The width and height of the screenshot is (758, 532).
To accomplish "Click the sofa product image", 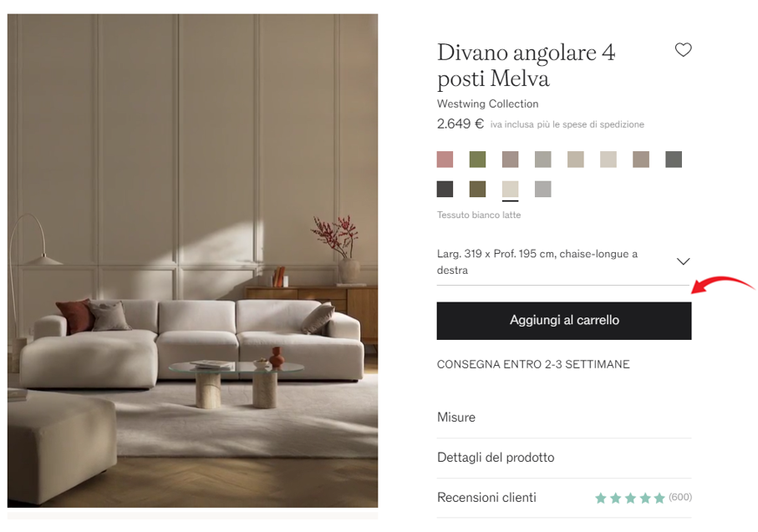I will pos(192,261).
